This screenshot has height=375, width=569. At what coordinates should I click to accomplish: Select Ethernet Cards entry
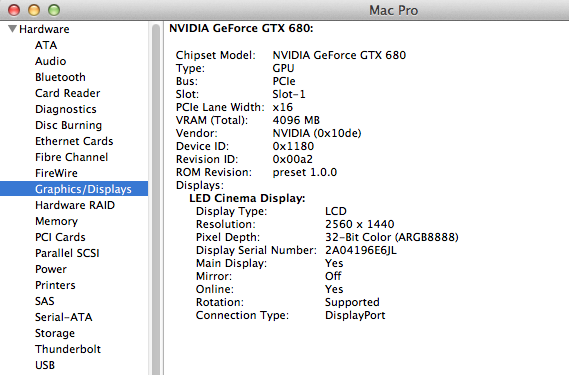pyautogui.click(x=74, y=141)
